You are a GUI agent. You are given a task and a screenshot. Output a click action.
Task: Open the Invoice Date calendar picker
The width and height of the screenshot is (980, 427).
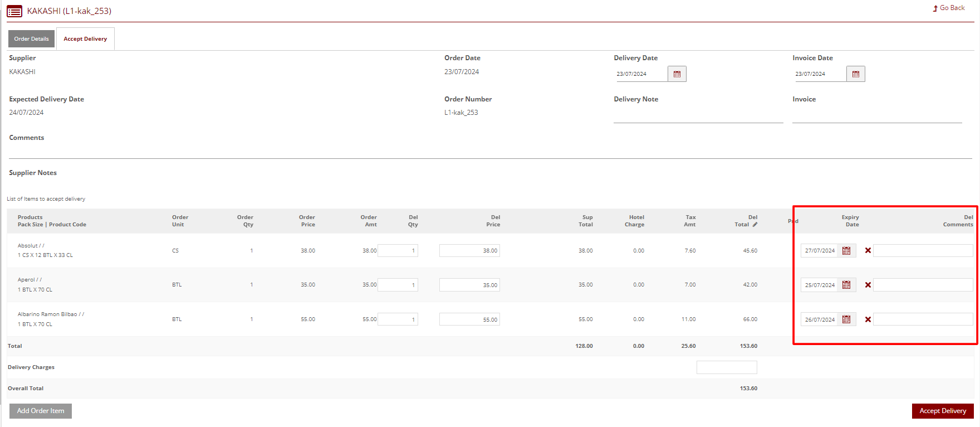856,74
